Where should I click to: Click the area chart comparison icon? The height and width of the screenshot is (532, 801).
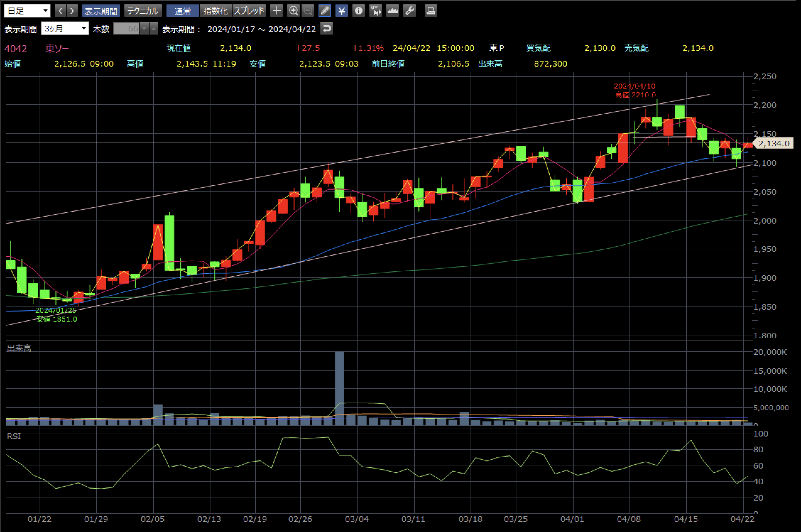pyautogui.click(x=393, y=11)
